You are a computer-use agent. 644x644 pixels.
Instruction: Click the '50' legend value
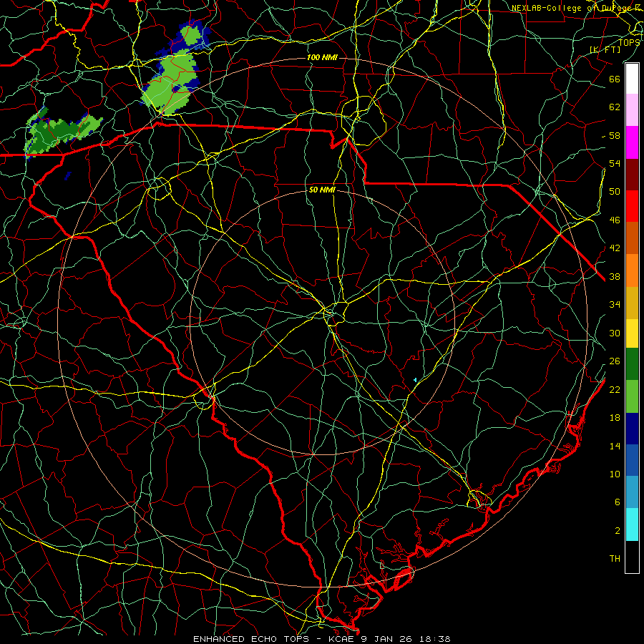[615, 191]
